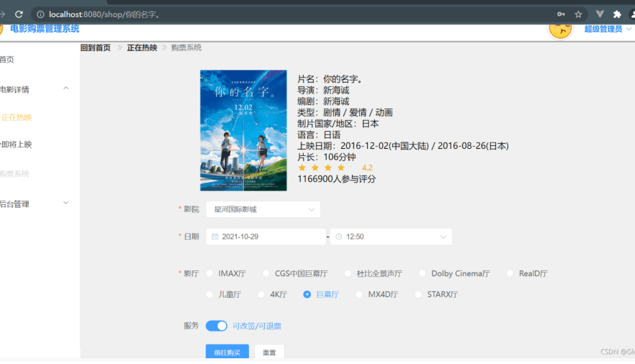The width and height of the screenshot is (635, 364).
Task: Click the 导演:新海诚 text line
Action: pyautogui.click(x=324, y=90)
